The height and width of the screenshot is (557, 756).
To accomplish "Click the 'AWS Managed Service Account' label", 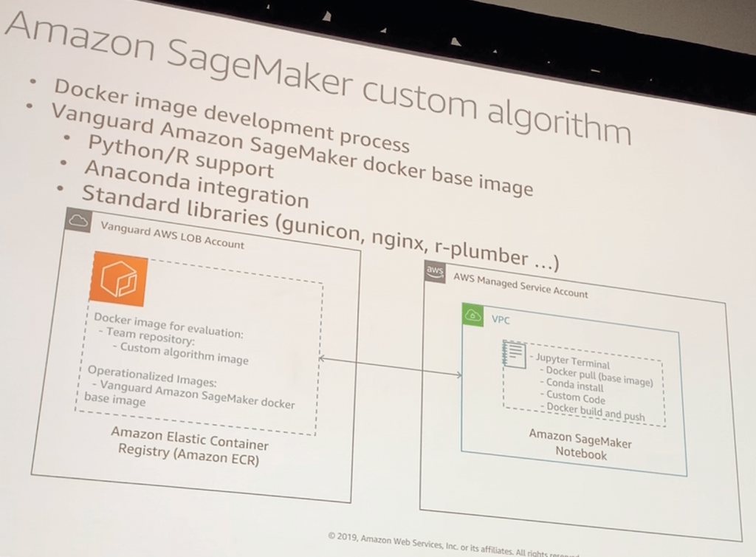I will click(x=520, y=285).
